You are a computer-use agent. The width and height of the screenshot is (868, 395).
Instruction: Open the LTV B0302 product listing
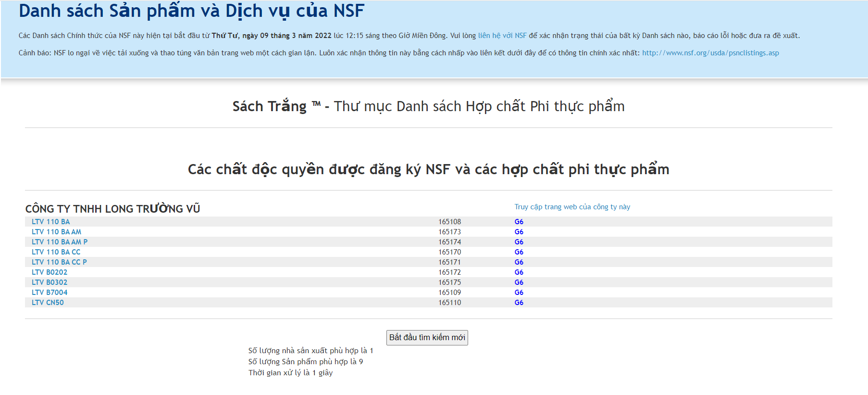(50, 282)
